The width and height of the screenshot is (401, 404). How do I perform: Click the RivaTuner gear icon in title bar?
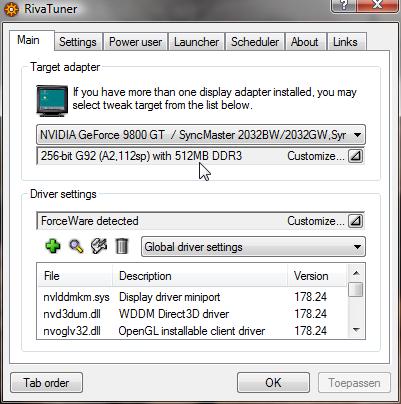[x=11, y=9]
